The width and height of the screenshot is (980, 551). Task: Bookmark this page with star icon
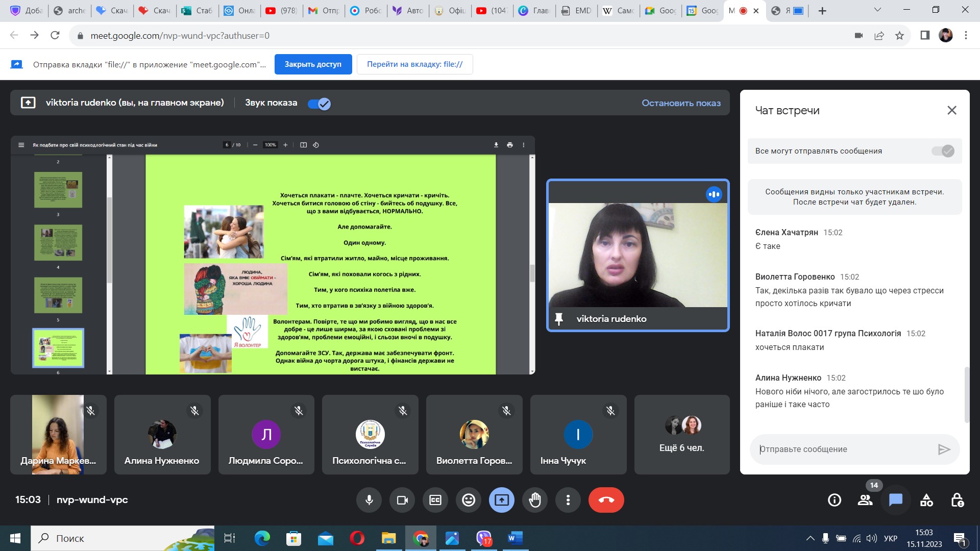(x=899, y=36)
